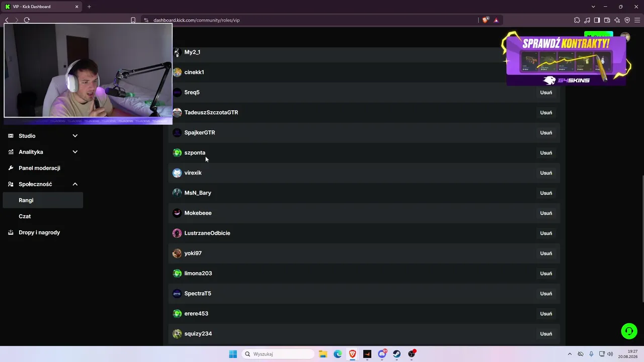This screenshot has height=362, width=644.
Task: Remove squizy234 with Usuń
Action: pyautogui.click(x=546, y=334)
